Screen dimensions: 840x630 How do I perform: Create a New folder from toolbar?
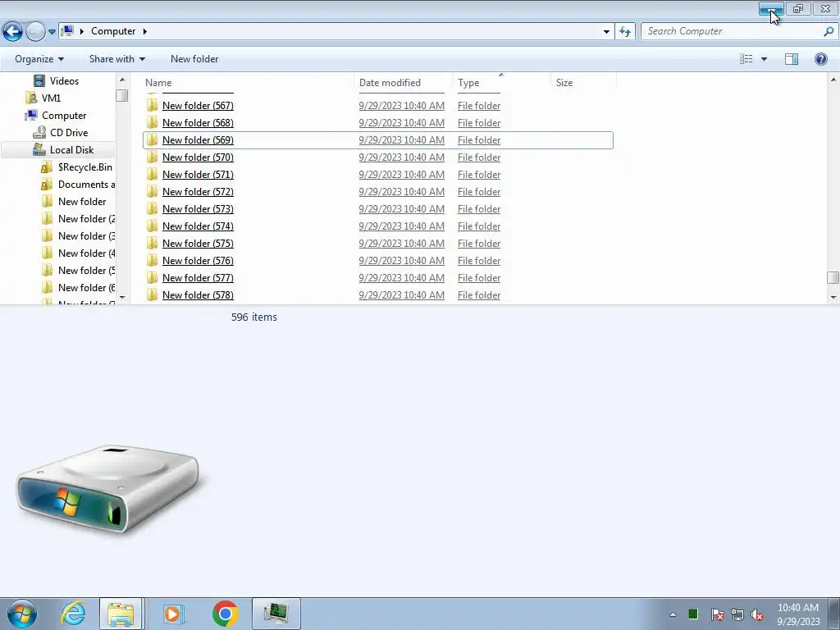point(194,59)
